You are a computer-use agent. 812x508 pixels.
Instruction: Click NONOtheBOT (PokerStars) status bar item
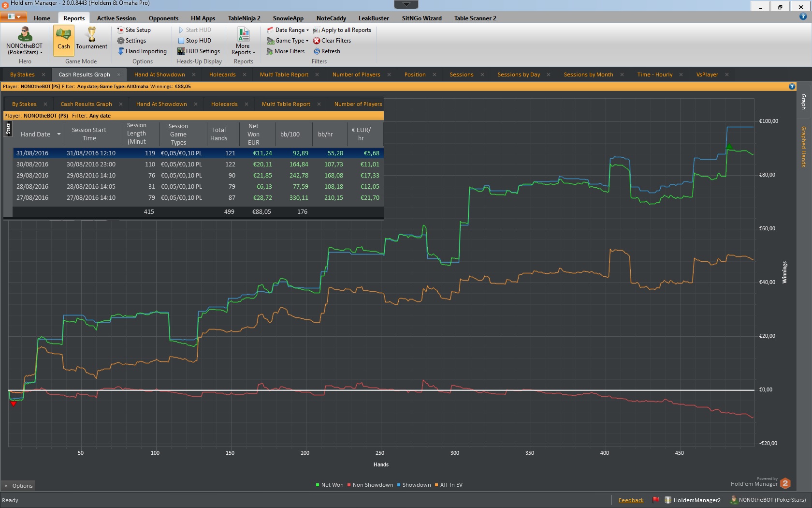(768, 500)
